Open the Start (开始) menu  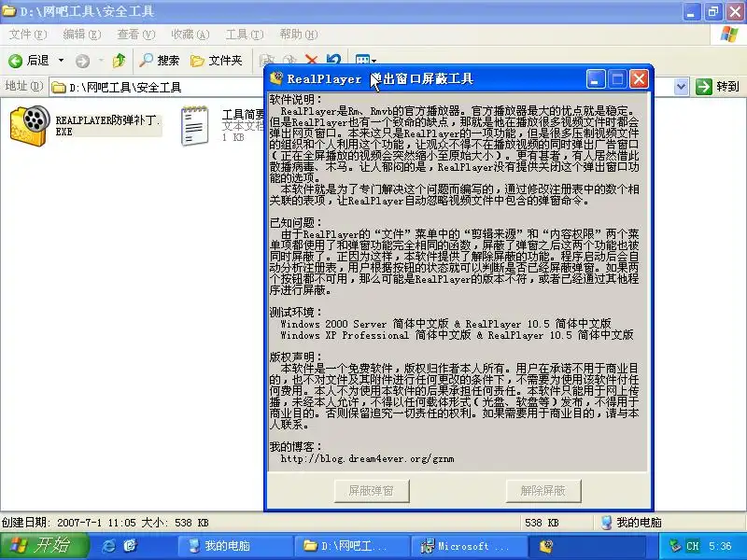(x=44, y=546)
